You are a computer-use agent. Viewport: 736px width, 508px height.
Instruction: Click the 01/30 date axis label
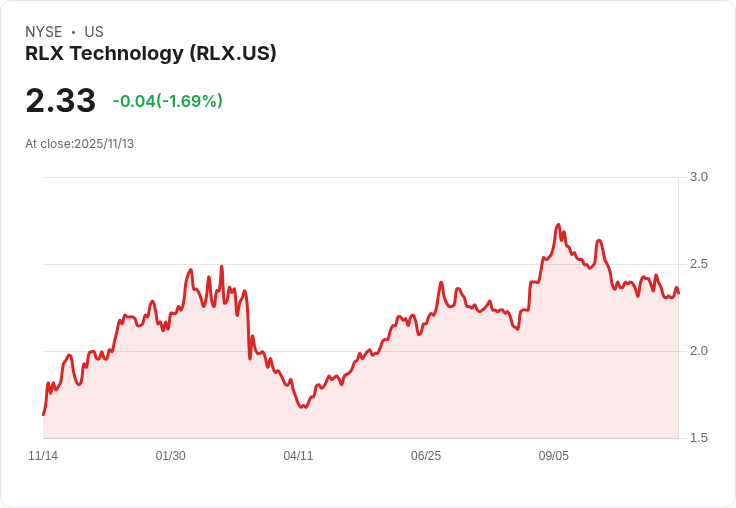click(170, 456)
